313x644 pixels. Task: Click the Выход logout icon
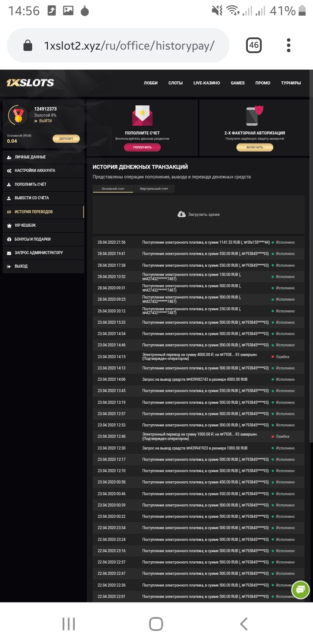(x=10, y=266)
